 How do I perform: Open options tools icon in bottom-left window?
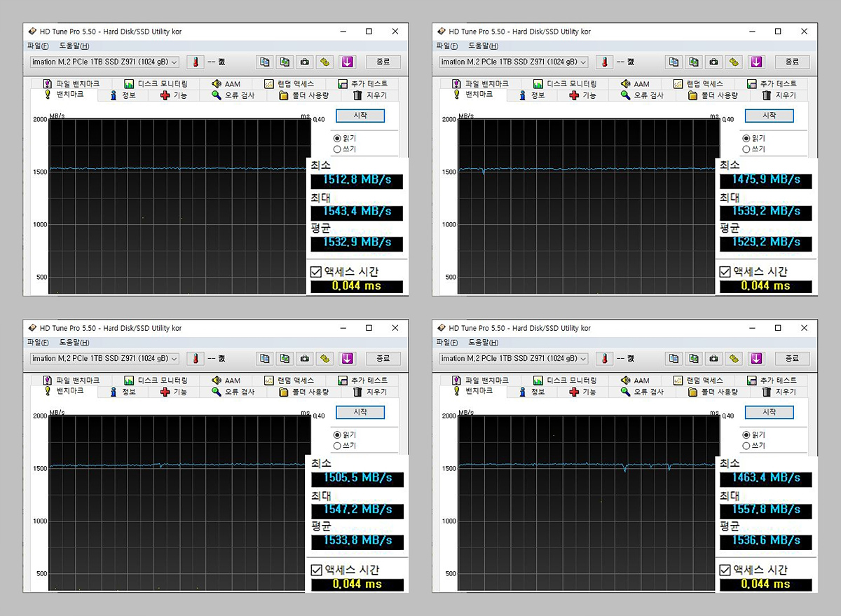point(325,358)
